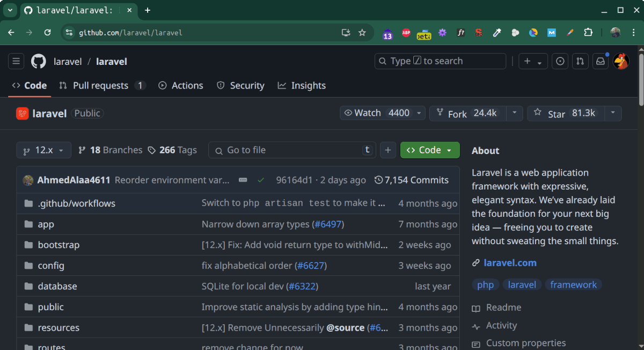Click the Adblock Plus extension icon
Image resolution: width=644 pixels, height=350 pixels.
[406, 33]
